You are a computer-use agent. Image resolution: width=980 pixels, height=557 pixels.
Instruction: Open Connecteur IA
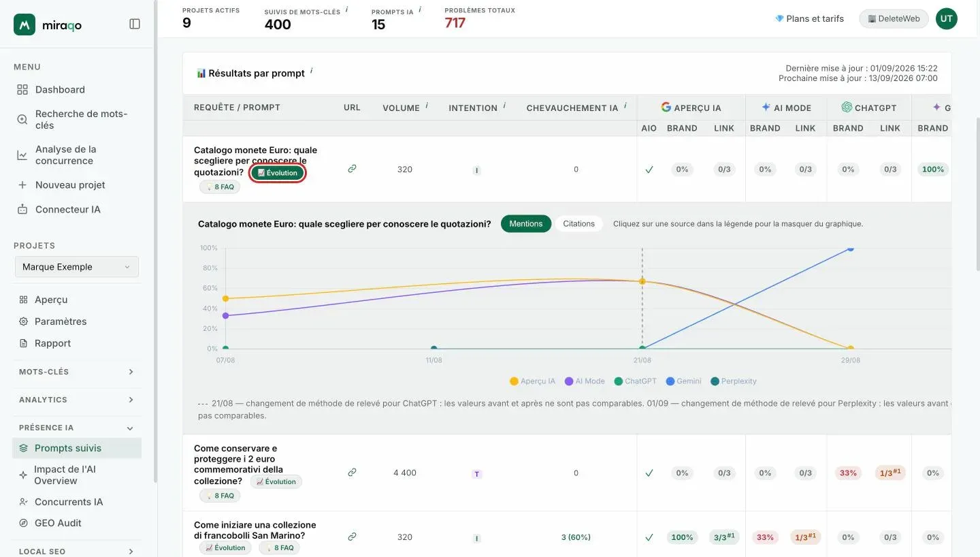pyautogui.click(x=59, y=209)
